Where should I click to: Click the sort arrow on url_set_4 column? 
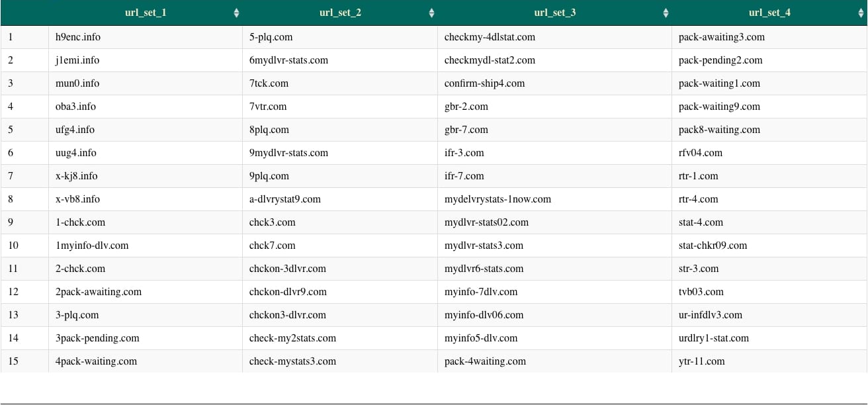pyautogui.click(x=860, y=12)
